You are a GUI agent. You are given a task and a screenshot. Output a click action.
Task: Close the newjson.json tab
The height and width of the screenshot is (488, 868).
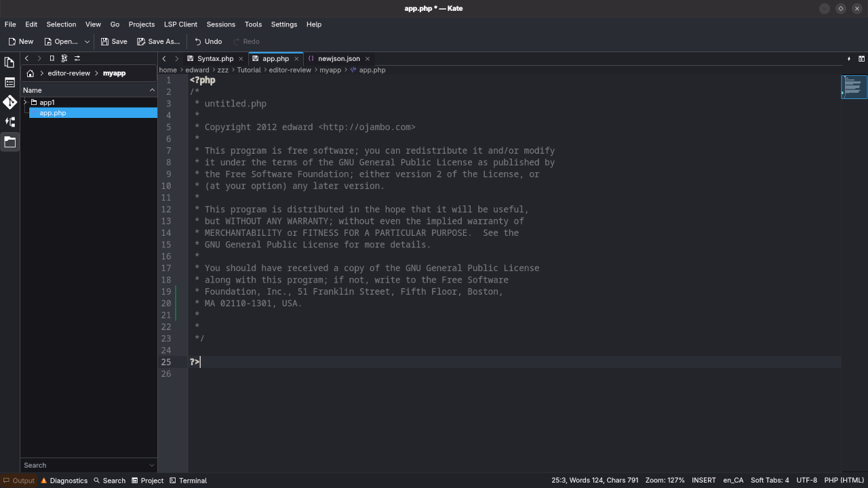point(368,59)
